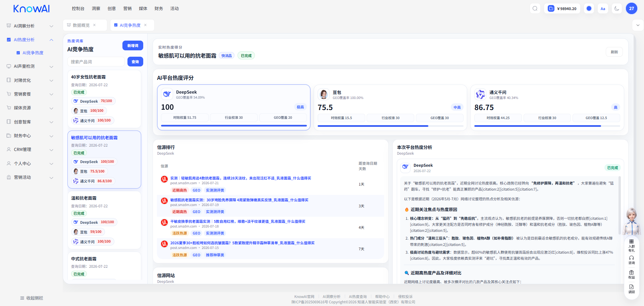Collapse sidebar with 收起侧栏
This screenshot has width=644, height=306.
pos(32,298)
